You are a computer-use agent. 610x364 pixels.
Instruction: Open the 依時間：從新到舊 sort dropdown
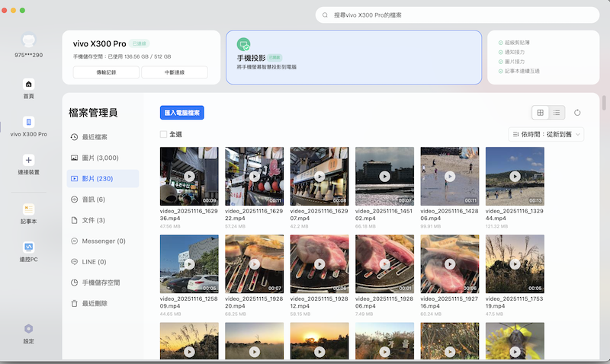tap(546, 134)
